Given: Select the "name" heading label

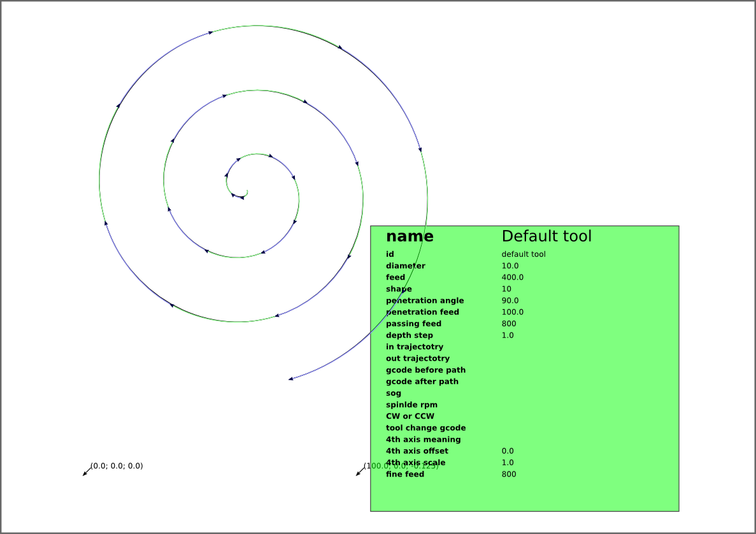Looking at the screenshot, I should pyautogui.click(x=410, y=236).
